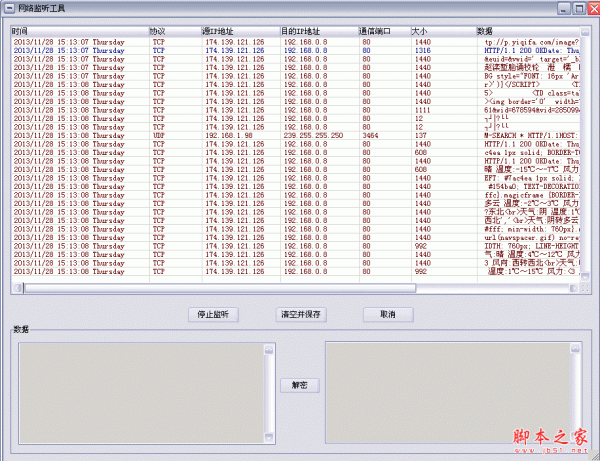Click the 停止监听 button
The image size is (600, 461).
point(213,314)
